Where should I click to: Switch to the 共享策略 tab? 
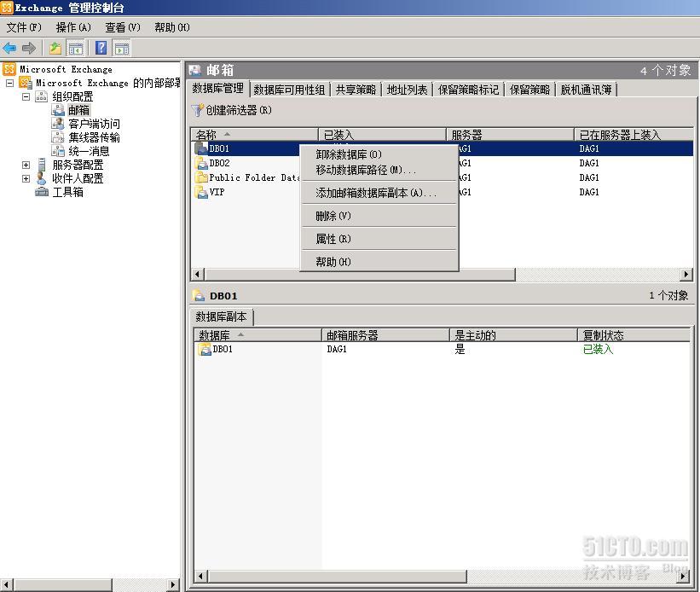pyautogui.click(x=356, y=90)
